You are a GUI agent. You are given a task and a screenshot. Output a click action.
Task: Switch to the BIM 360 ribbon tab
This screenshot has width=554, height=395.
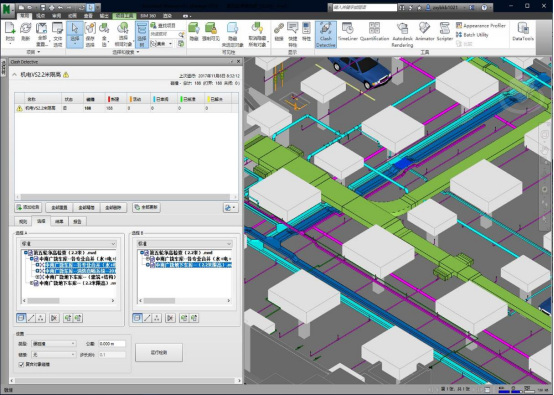(x=148, y=16)
